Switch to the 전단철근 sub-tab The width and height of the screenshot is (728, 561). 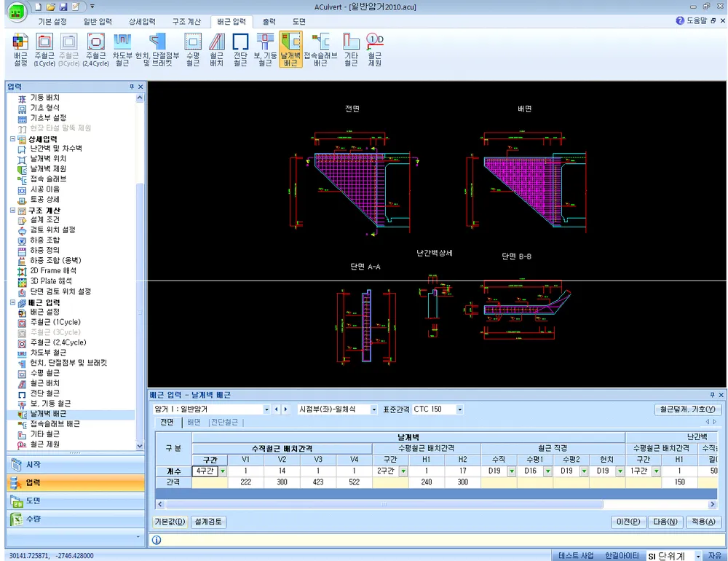224,422
